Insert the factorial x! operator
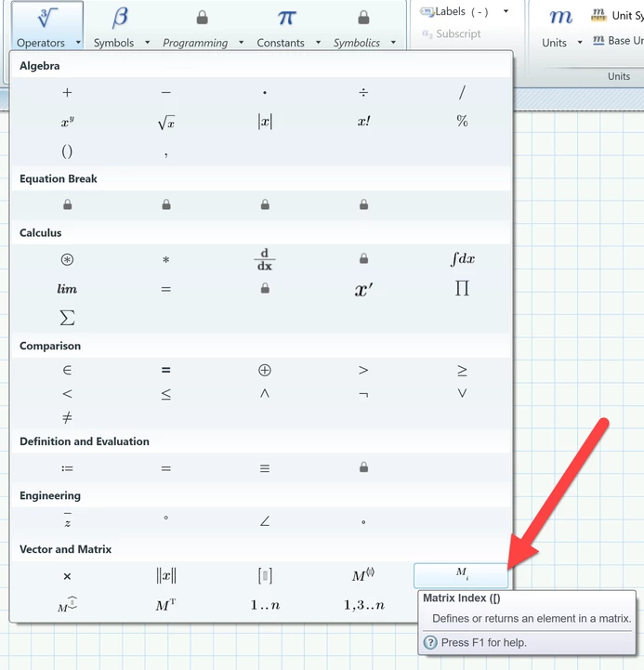 tap(363, 122)
